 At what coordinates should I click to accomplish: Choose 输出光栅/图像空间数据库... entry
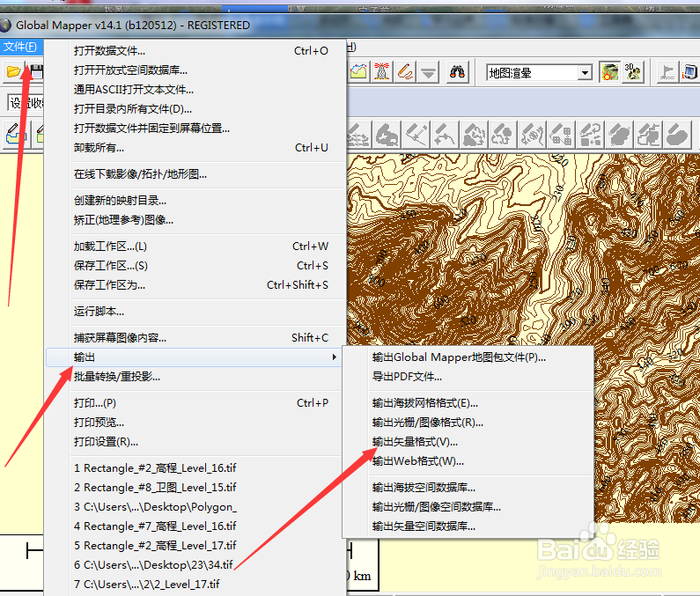pyautogui.click(x=468, y=507)
